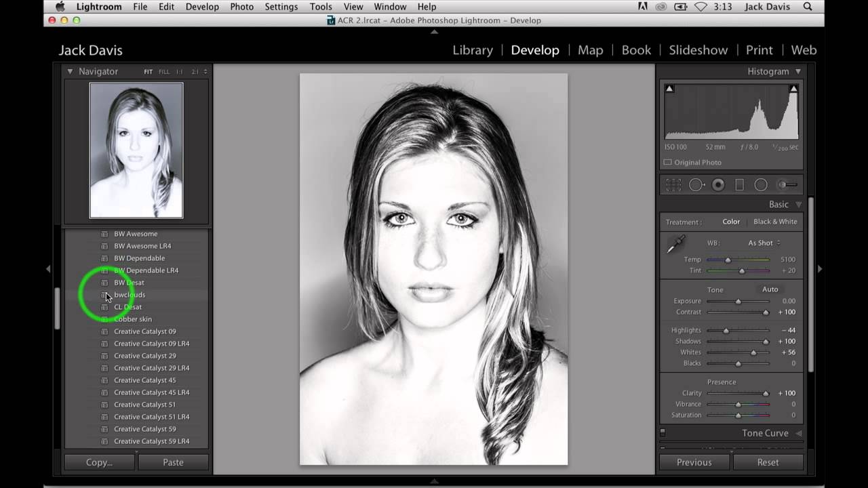Viewport: 868px width, 488px height.
Task: Click the Previous button
Action: (x=694, y=462)
